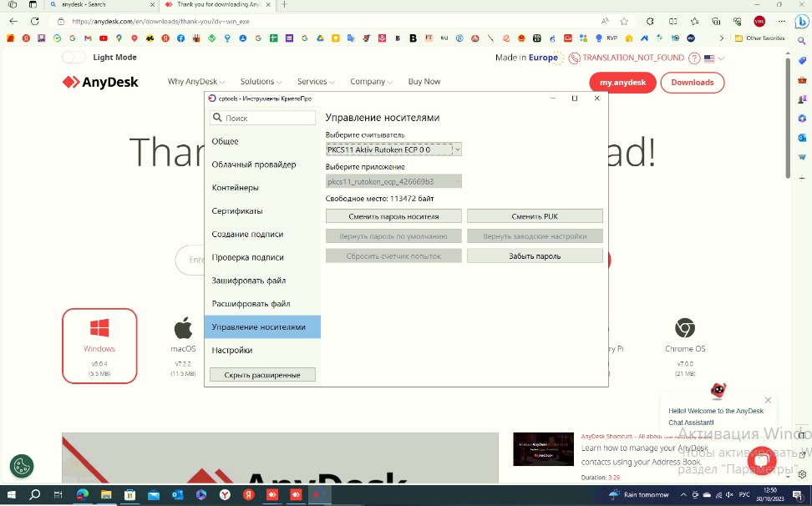Open Создание подписи section
Screen dimensions: 812x506
tap(262, 235)
